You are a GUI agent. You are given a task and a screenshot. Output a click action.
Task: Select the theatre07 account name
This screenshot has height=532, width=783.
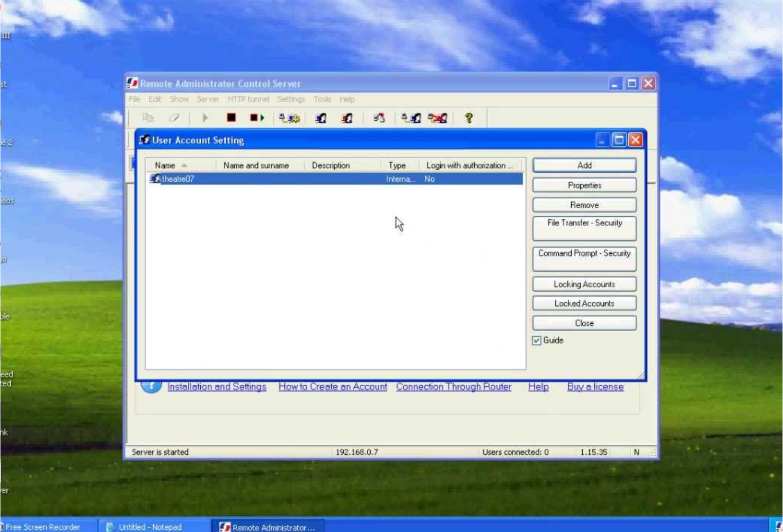[x=178, y=179]
